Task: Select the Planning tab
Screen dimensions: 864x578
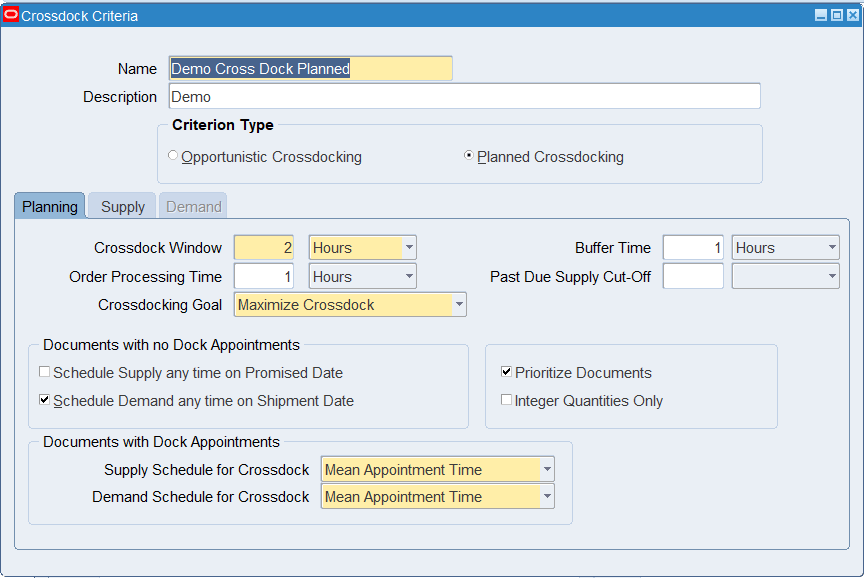Action: (50, 207)
